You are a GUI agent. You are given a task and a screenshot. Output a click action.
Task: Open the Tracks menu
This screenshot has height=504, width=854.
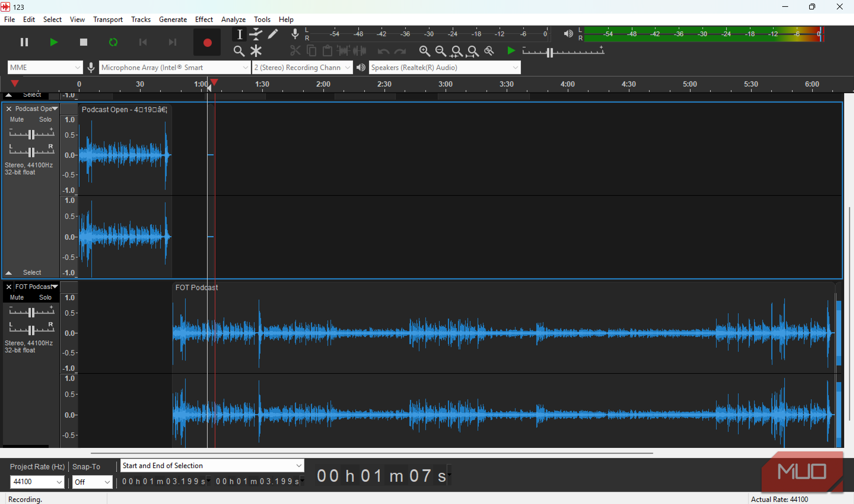141,19
